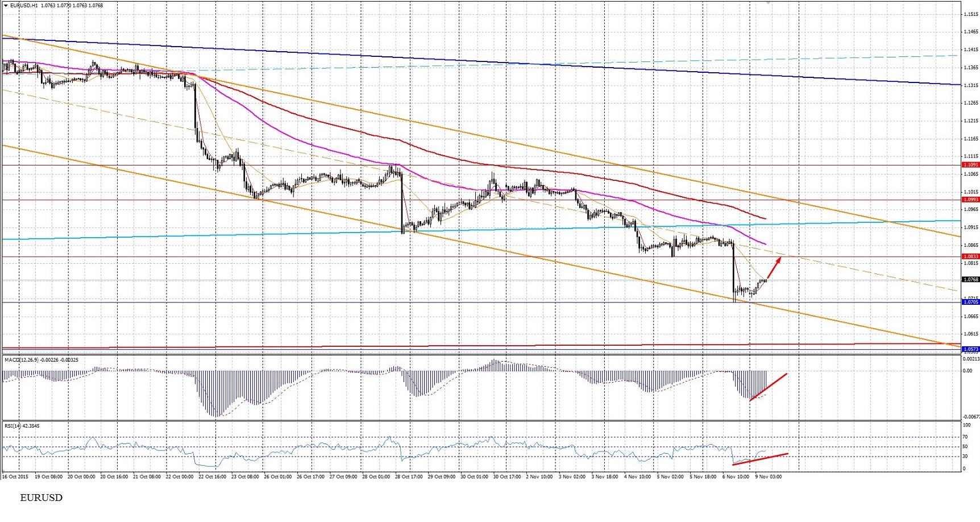Click the 9 Nov 03:00 time axis label
Viewport: 980px width, 522px height.
tap(768, 477)
